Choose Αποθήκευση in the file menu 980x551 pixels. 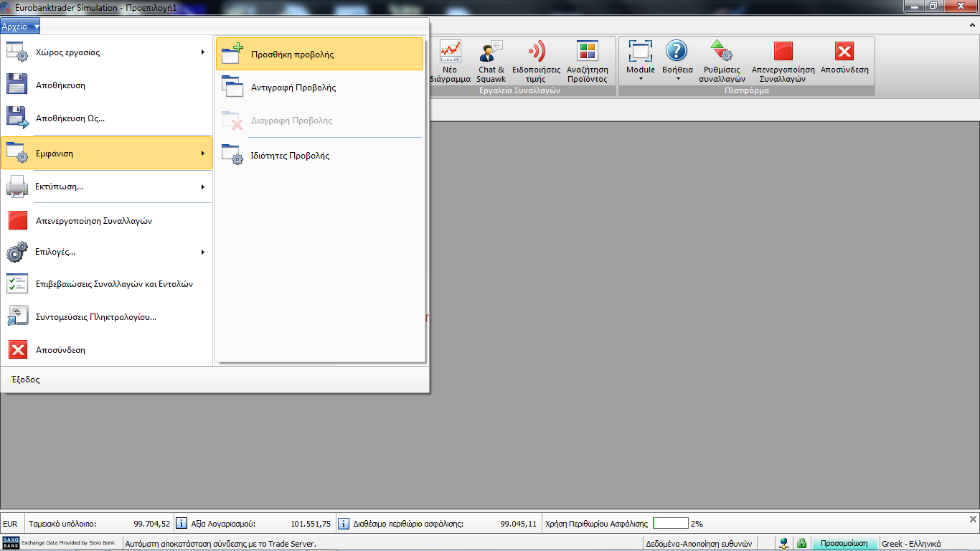[107, 85]
